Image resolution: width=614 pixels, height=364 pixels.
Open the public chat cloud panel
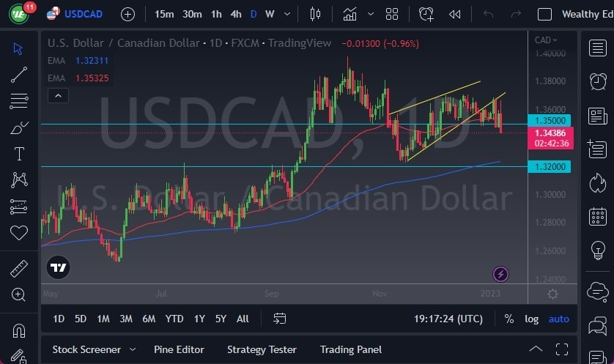click(598, 292)
